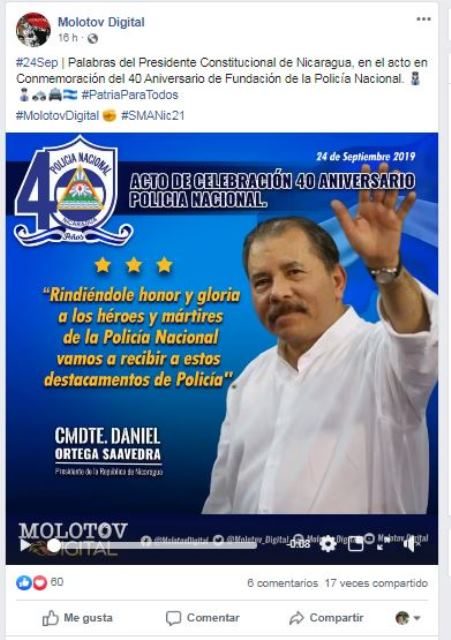The height and width of the screenshot is (640, 451).
Task: Show the 6 comentarios
Action: click(282, 583)
